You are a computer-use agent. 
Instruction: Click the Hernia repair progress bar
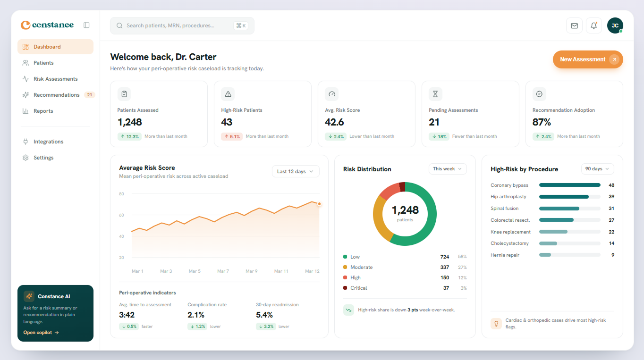[570, 255]
